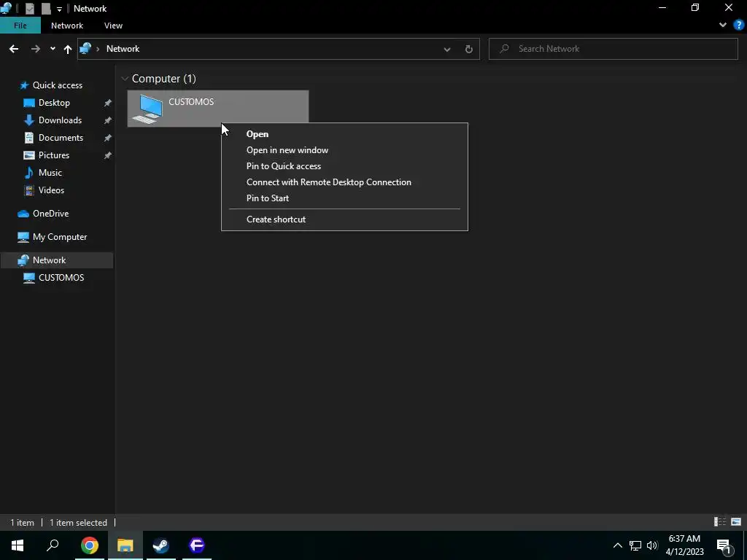Select the CUSTOMOS computer icon in the file pane
Screen dimensions: 747x560
148,109
